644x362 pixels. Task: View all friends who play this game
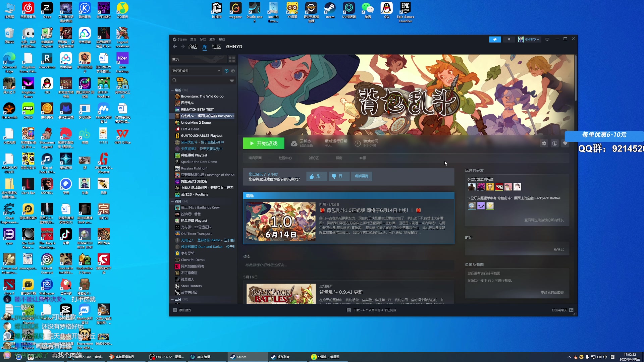[x=544, y=220]
